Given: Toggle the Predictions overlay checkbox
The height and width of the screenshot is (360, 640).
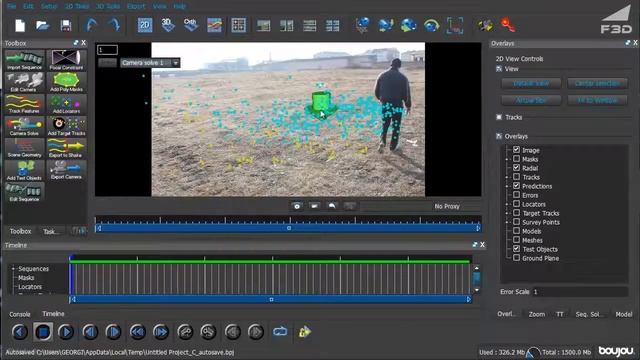Looking at the screenshot, I should pos(516,186).
